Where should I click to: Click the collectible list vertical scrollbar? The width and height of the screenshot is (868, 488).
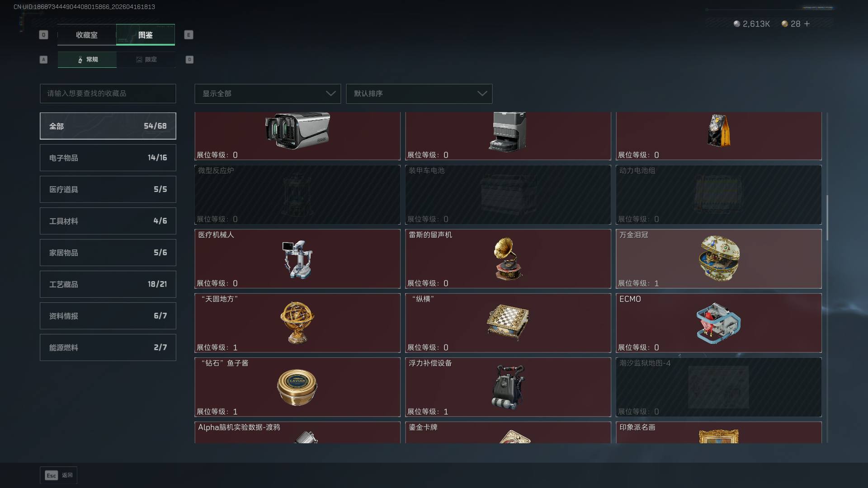pyautogui.click(x=827, y=218)
